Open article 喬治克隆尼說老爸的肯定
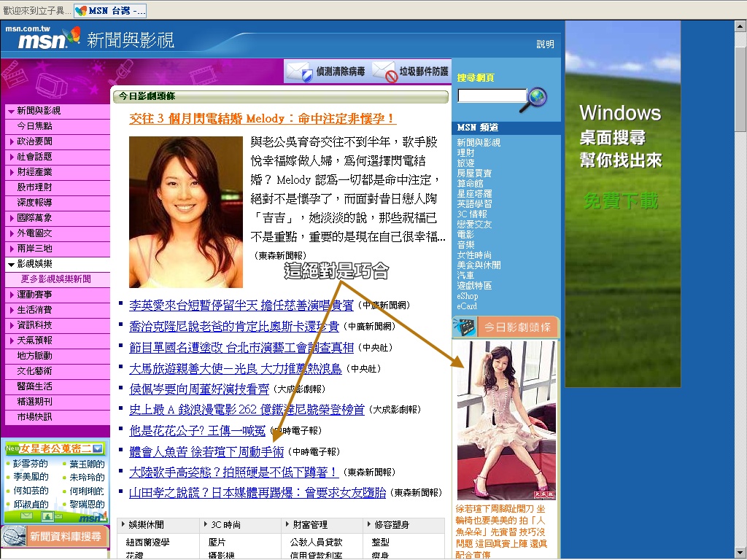This screenshot has height=560, width=747. coord(234,326)
